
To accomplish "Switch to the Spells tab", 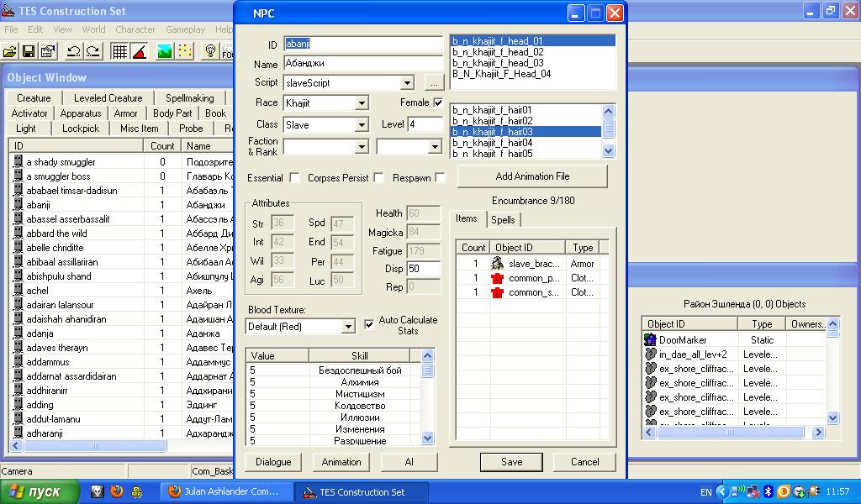I will pos(503,219).
